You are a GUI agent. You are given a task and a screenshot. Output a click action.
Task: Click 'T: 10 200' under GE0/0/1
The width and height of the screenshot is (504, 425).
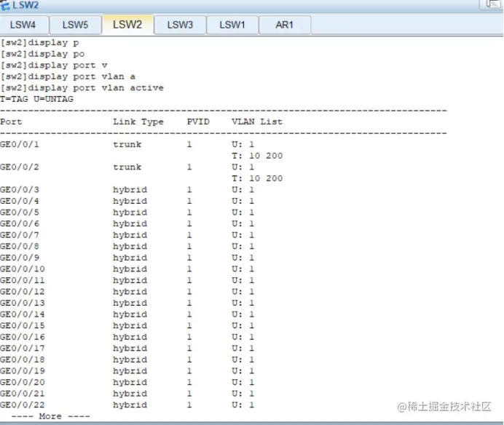[257, 156]
